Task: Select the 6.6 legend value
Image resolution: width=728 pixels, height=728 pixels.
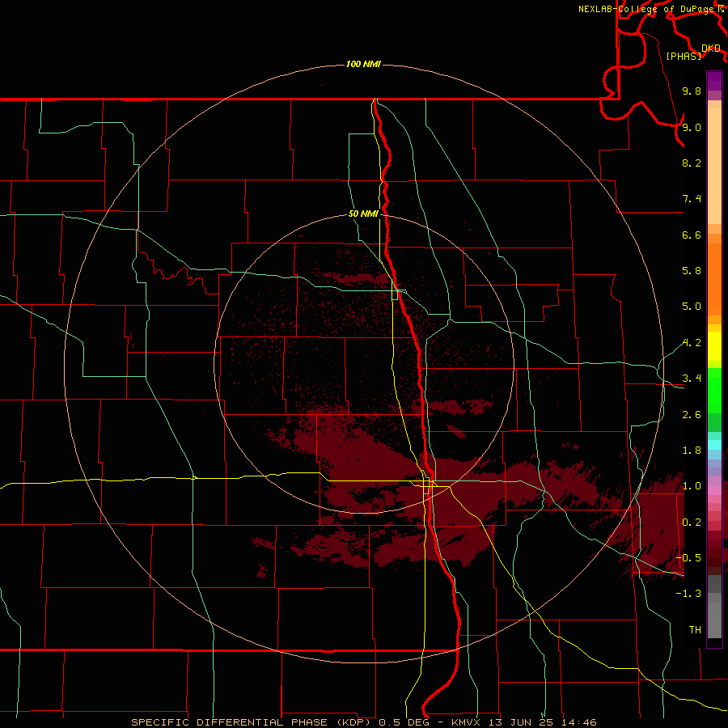Action: click(x=692, y=235)
